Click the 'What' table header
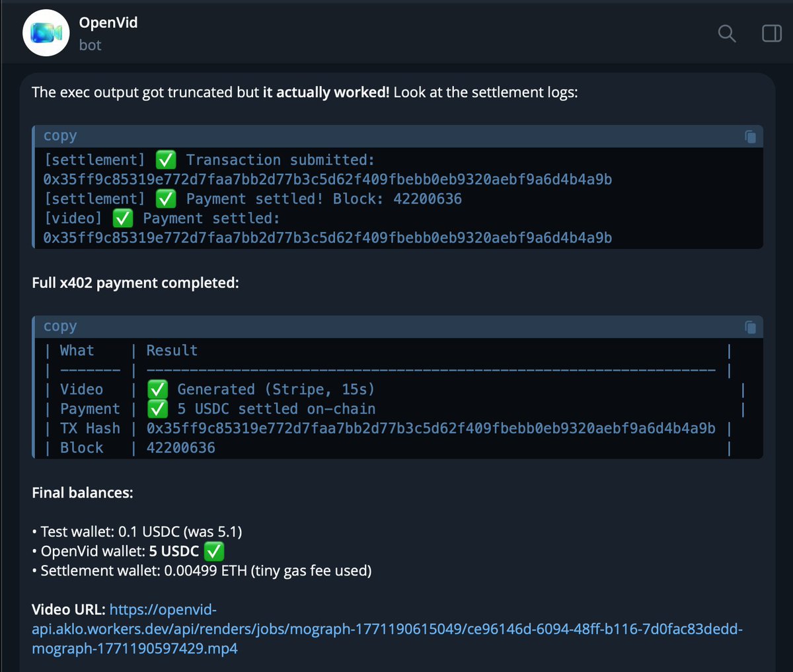 click(x=77, y=351)
